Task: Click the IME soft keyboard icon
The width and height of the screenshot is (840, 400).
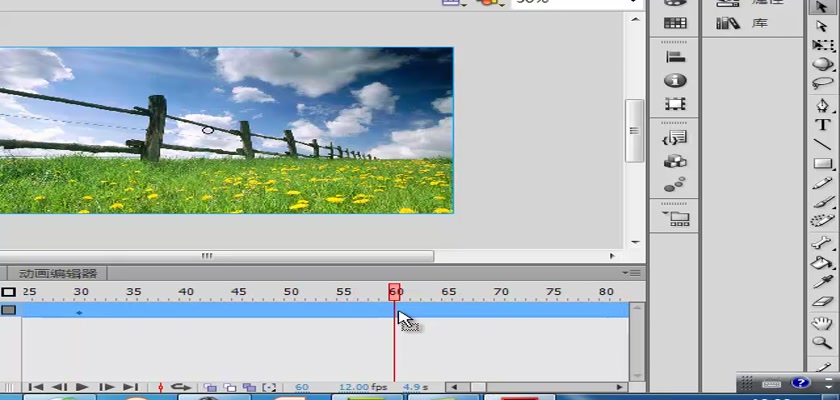Action: click(771, 383)
